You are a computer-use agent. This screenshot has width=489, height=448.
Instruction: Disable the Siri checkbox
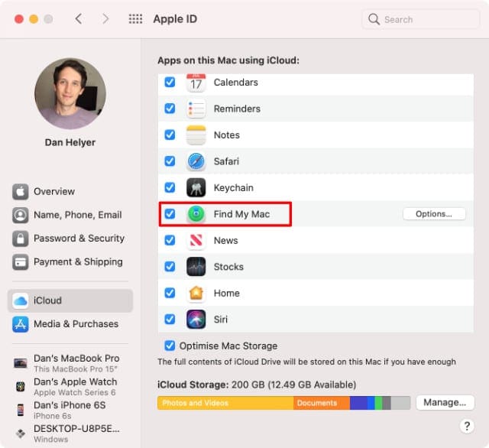click(x=170, y=320)
